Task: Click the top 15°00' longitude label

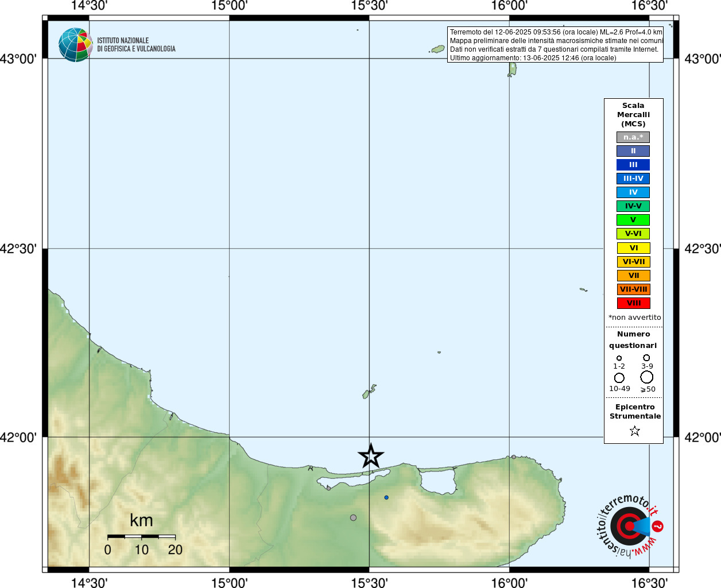Action: click(x=229, y=6)
